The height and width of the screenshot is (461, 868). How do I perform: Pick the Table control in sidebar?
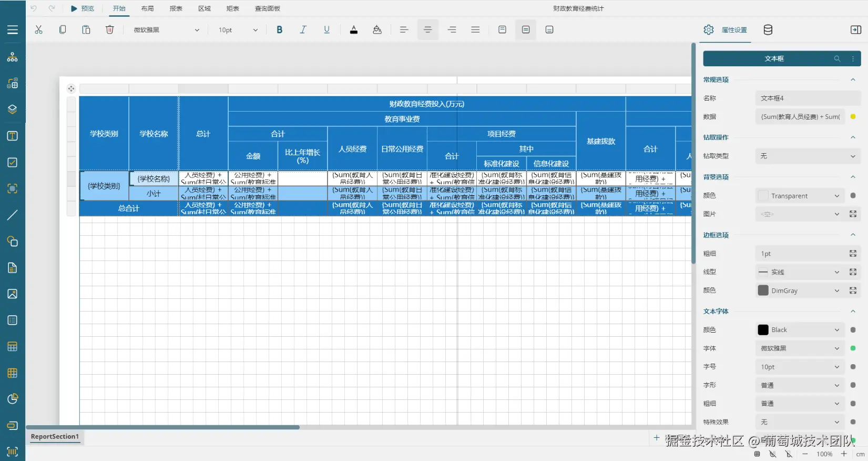(x=13, y=347)
